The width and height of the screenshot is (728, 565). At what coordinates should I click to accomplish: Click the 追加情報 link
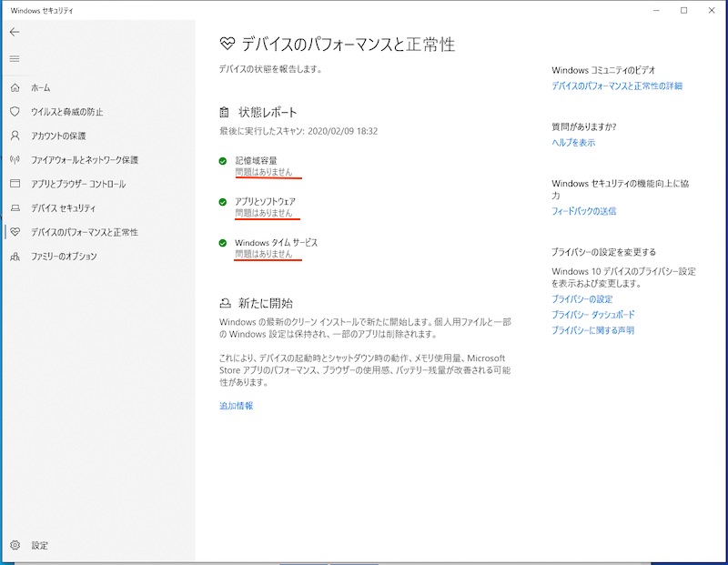[x=236, y=406]
